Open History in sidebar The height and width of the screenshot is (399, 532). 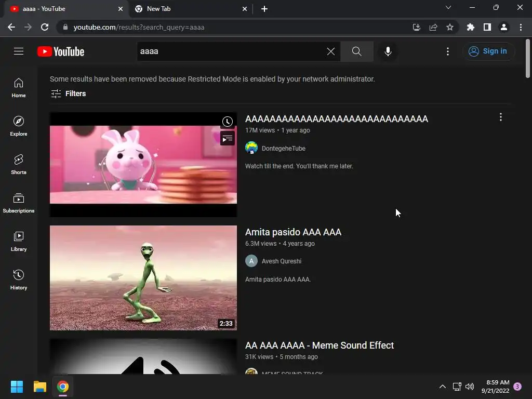[x=19, y=280]
